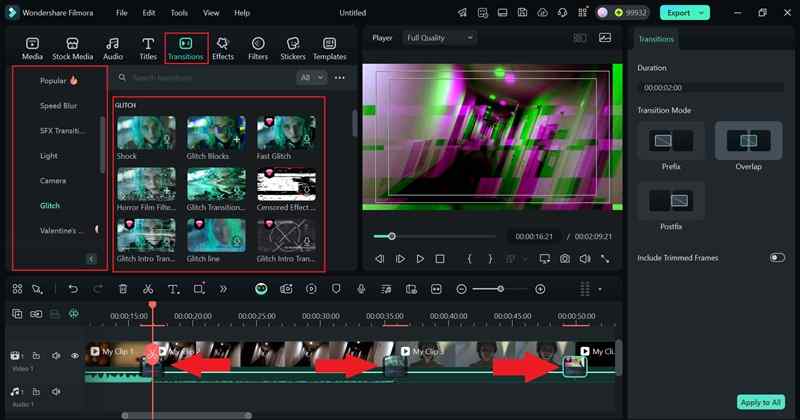Mute the Audio 1 track
The image size is (800, 420).
tap(56, 392)
